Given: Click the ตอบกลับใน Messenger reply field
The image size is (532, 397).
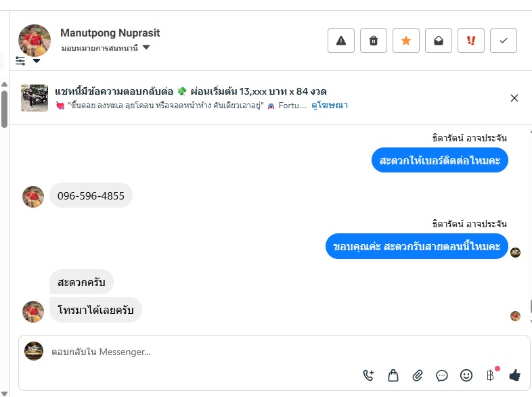Looking at the screenshot, I should click(x=203, y=352).
